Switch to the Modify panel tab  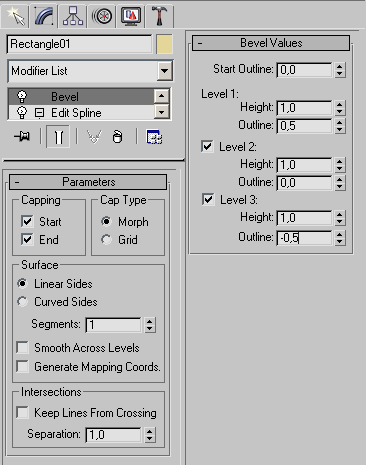tap(44, 15)
